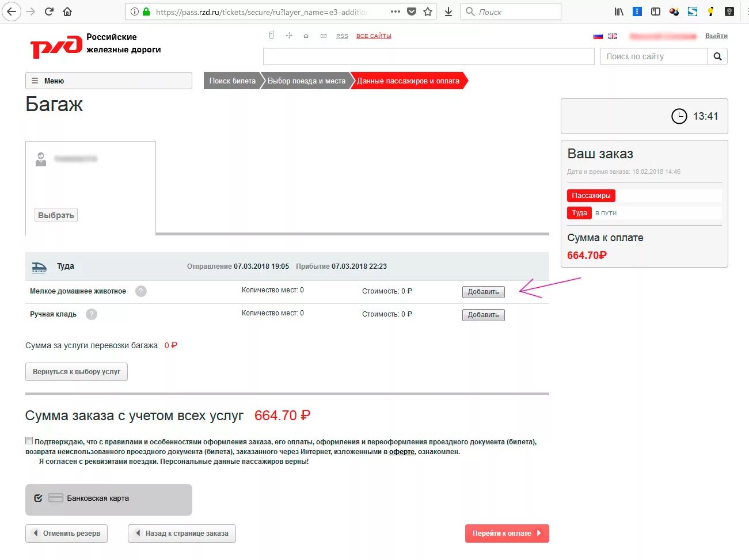
Task: Show site information via the info icon
Action: 134,12
